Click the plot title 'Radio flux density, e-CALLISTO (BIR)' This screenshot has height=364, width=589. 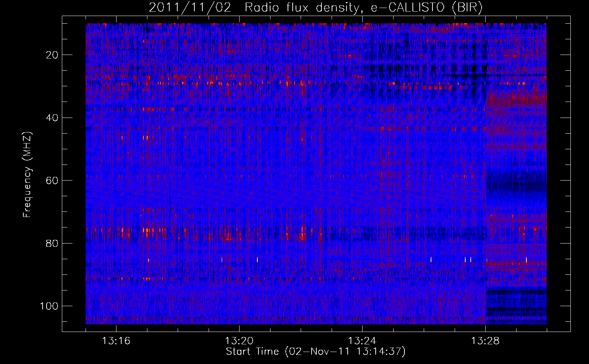click(x=364, y=8)
